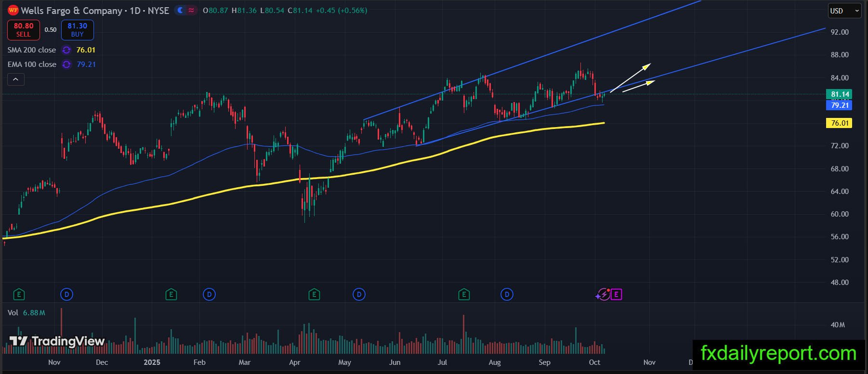Click the 48.00 price axis label
The width and height of the screenshot is (868, 374).
pyautogui.click(x=840, y=283)
